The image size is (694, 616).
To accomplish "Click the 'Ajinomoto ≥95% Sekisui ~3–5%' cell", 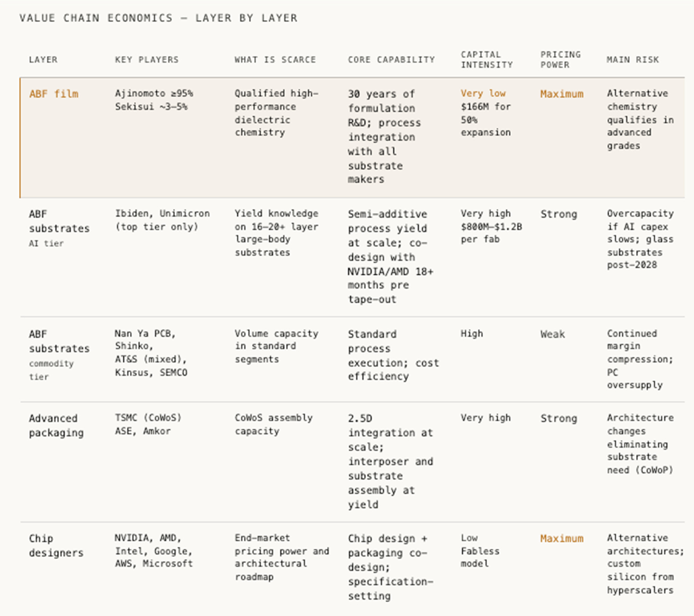I will click(154, 100).
